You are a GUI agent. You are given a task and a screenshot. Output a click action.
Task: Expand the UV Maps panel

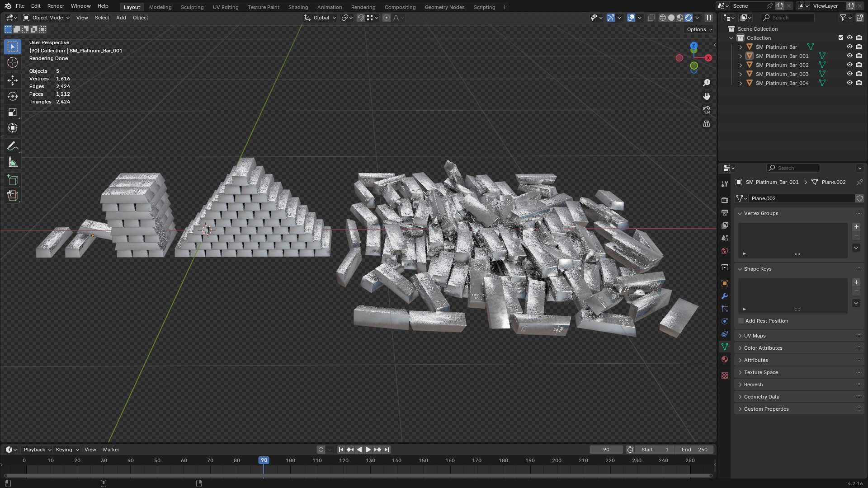pyautogui.click(x=799, y=336)
